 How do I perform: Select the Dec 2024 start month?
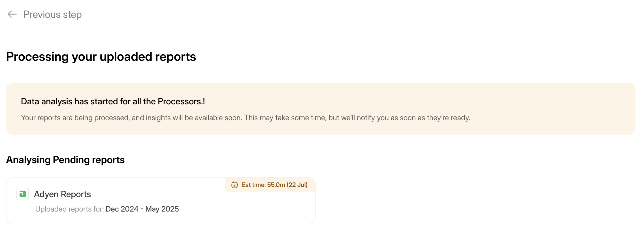122,209
